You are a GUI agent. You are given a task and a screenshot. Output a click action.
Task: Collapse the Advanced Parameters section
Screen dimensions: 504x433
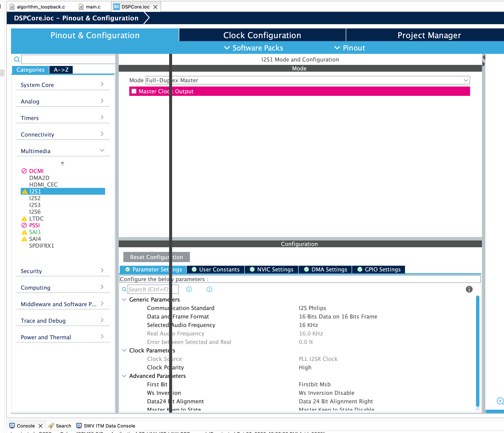124,376
